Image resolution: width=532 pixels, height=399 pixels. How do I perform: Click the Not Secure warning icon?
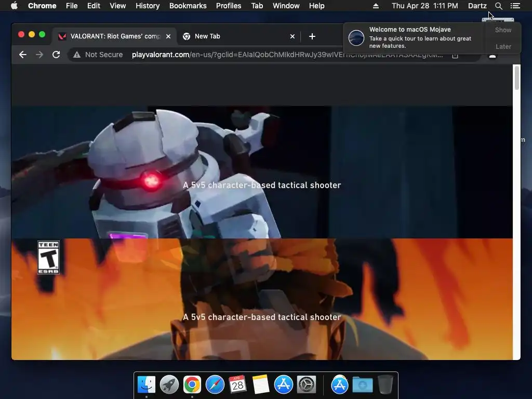pyautogui.click(x=77, y=55)
